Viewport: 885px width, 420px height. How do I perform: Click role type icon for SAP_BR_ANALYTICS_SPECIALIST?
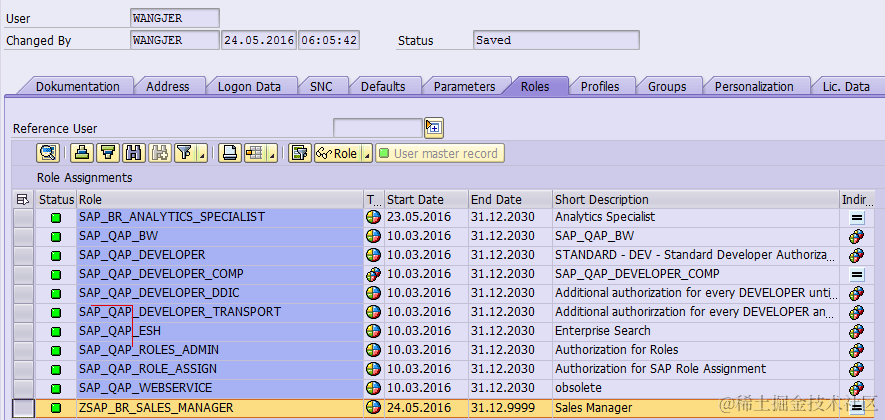[374, 217]
